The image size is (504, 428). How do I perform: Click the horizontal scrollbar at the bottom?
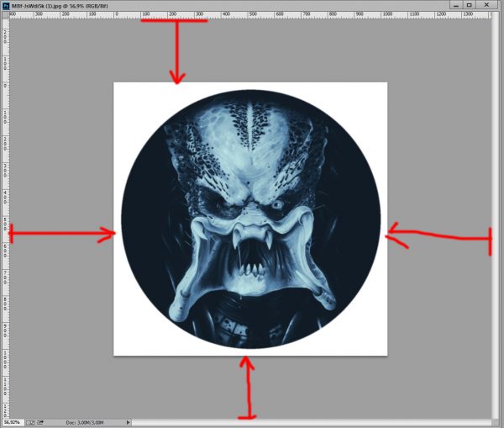311,422
